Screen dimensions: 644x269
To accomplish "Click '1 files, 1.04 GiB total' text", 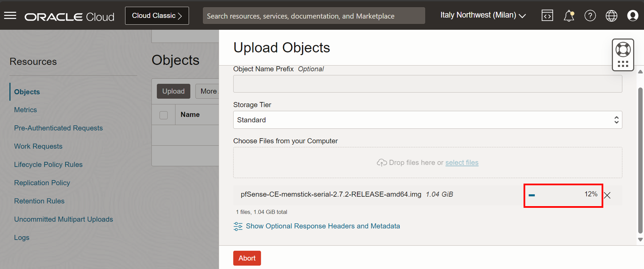I will coord(261,212).
